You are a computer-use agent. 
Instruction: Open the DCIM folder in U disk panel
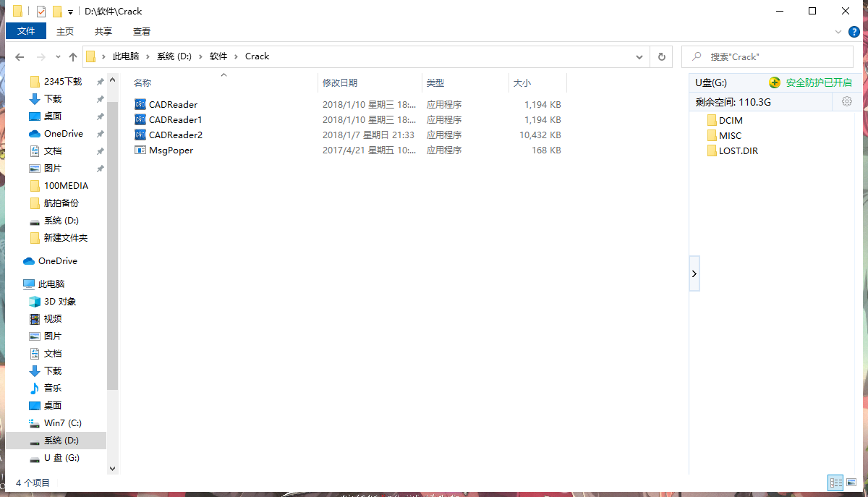point(731,120)
